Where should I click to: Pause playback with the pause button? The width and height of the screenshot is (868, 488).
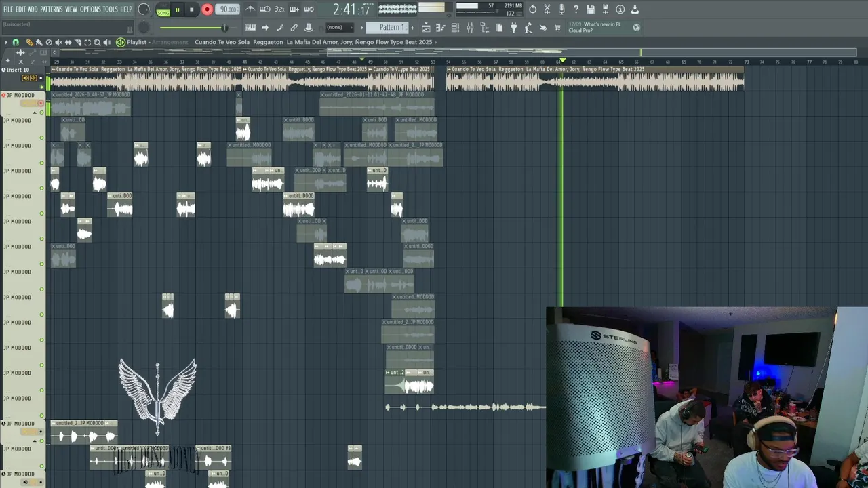(177, 10)
